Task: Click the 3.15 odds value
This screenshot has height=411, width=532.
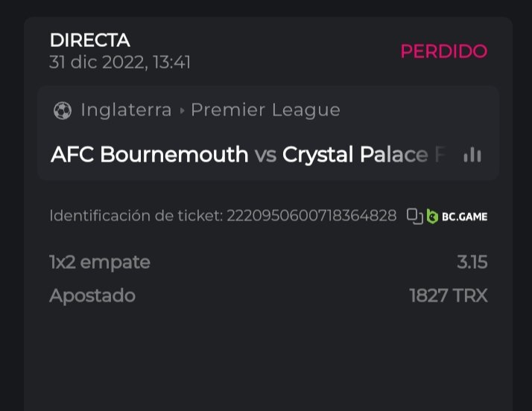Action: (x=472, y=262)
